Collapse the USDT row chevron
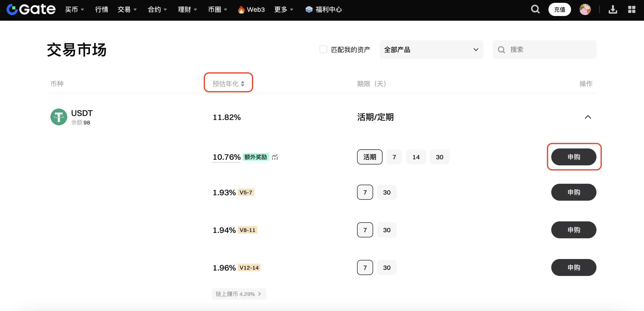 (x=588, y=117)
